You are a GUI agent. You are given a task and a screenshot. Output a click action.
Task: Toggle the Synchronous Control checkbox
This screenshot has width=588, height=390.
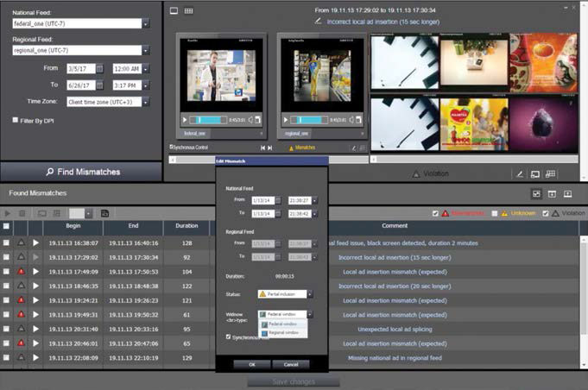coord(172,148)
